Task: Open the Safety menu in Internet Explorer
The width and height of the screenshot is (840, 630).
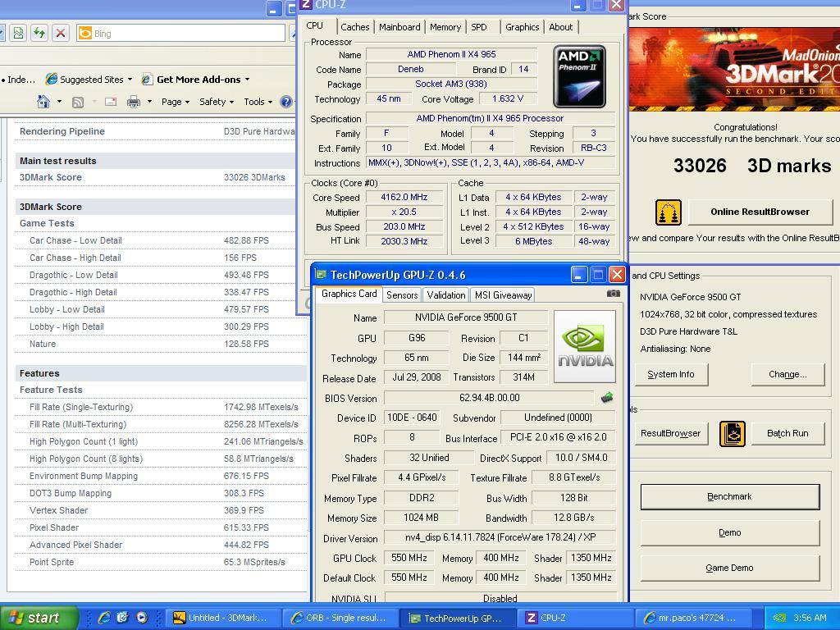Action: tap(217, 102)
